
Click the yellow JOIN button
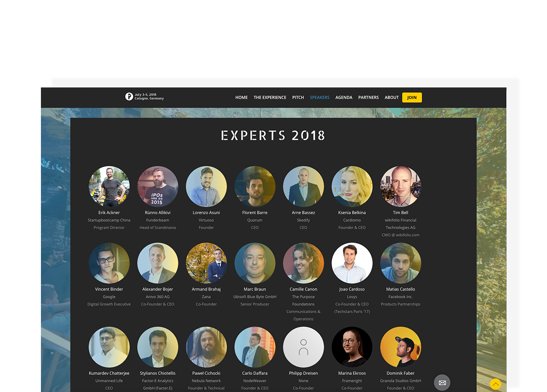[412, 97]
